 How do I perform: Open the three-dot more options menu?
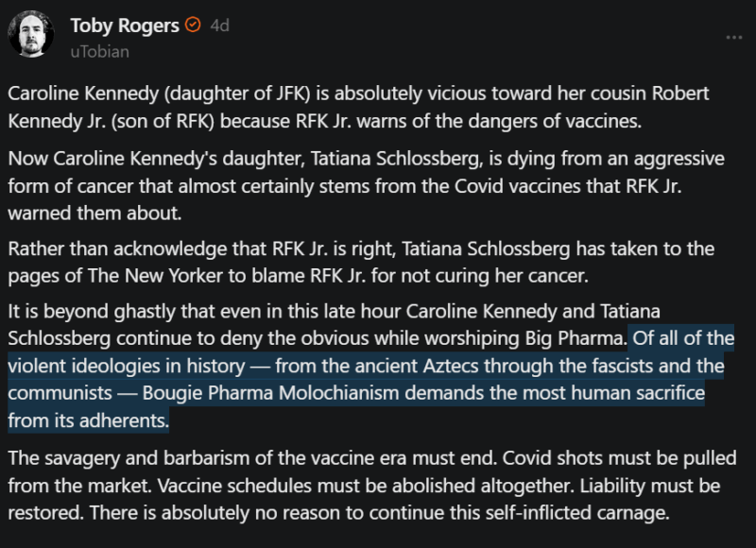[733, 37]
